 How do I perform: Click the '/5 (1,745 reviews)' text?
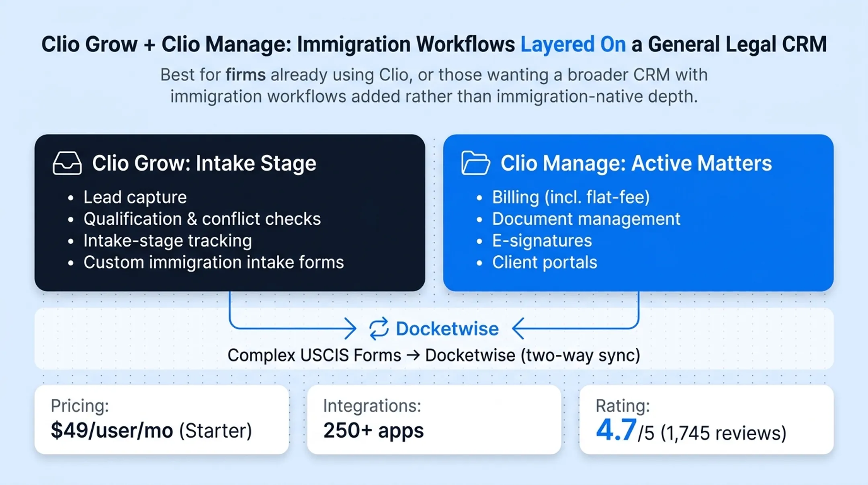[x=712, y=433]
